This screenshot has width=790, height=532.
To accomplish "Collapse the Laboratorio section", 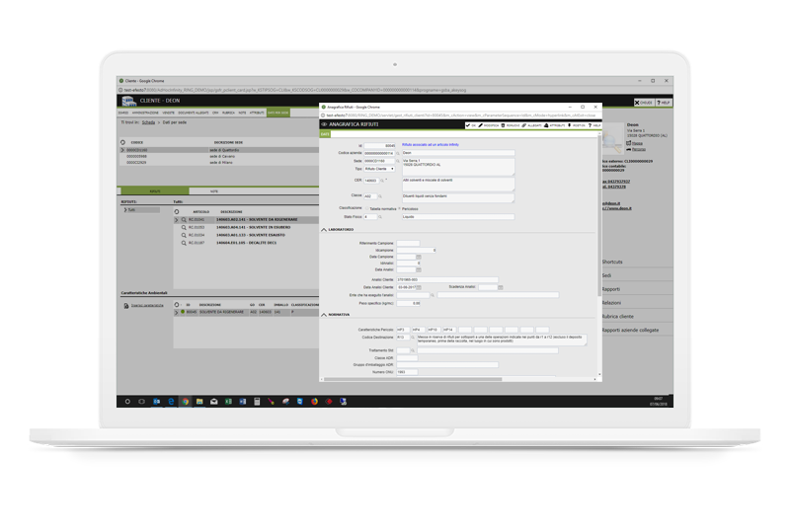I will point(322,230).
